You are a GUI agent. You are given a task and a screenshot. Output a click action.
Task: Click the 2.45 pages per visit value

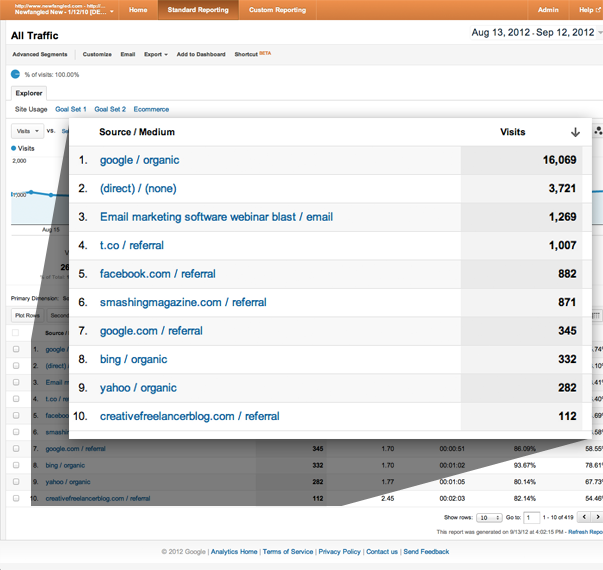388,498
